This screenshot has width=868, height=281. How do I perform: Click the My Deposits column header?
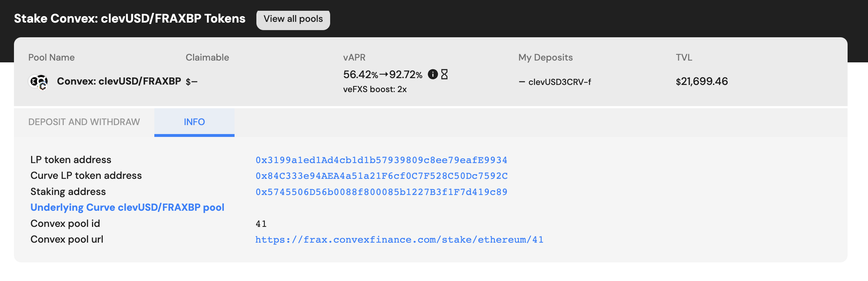(545, 57)
